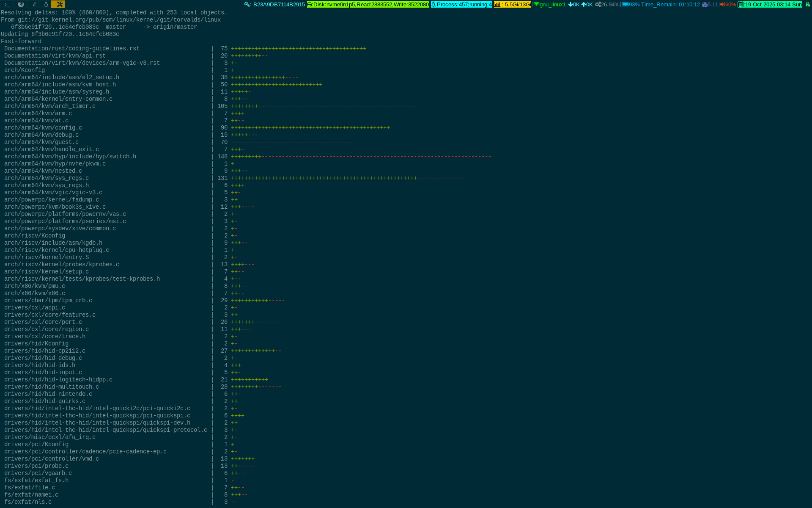The image size is (812, 508).
Task: Click the CPU usage gear 26.94% indicator
Action: click(x=606, y=4)
